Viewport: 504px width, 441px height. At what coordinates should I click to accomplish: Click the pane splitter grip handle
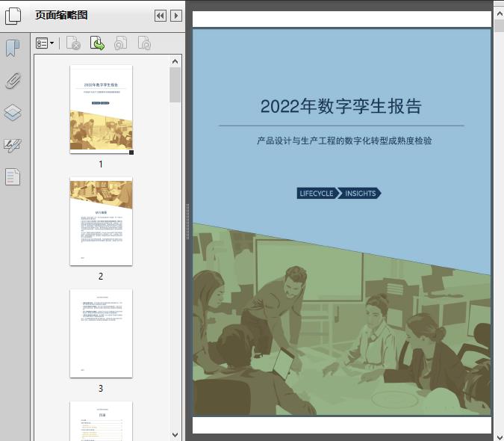pos(187,222)
